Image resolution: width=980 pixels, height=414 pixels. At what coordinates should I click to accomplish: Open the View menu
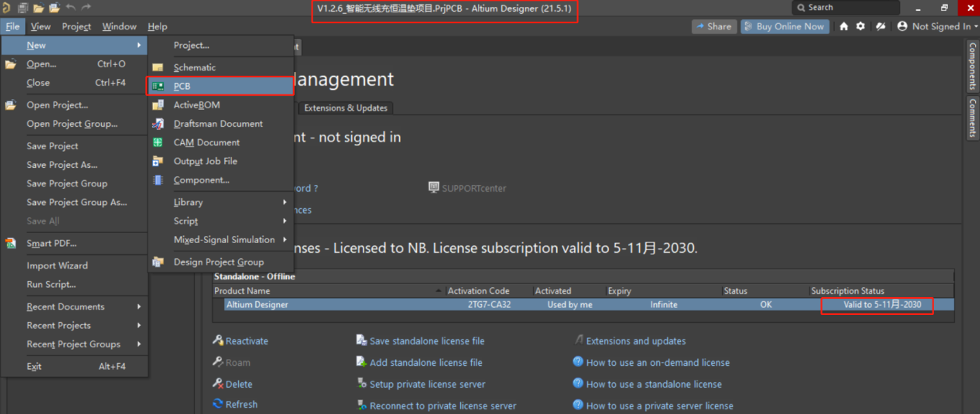[41, 26]
